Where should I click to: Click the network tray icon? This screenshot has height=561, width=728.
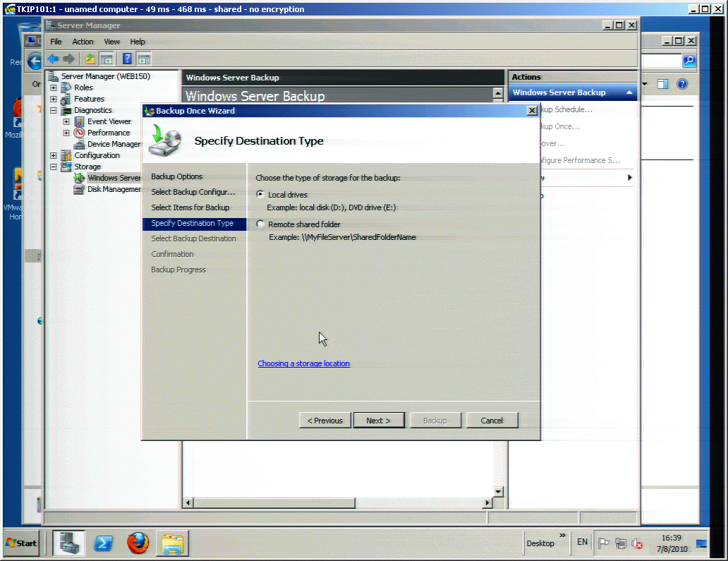[x=620, y=543]
